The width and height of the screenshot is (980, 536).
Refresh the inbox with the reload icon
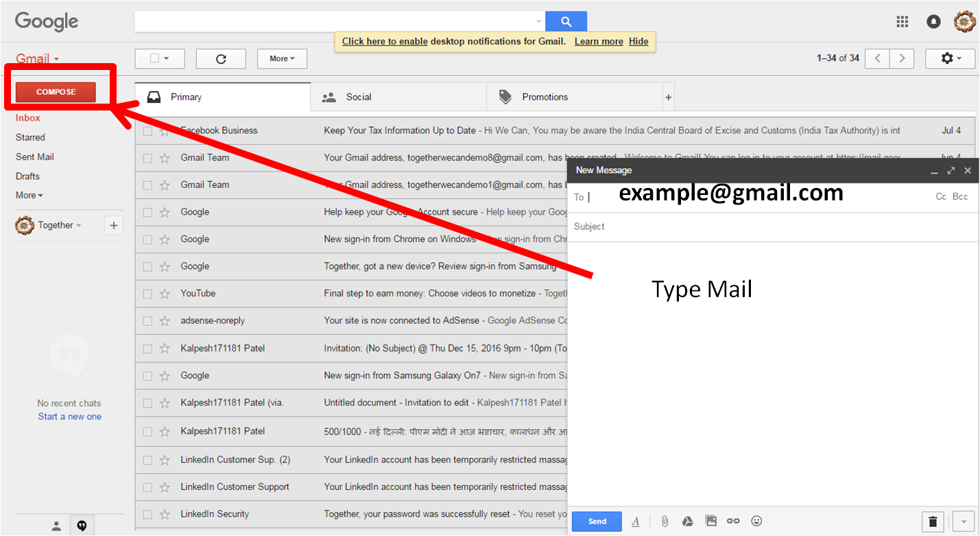(x=221, y=59)
